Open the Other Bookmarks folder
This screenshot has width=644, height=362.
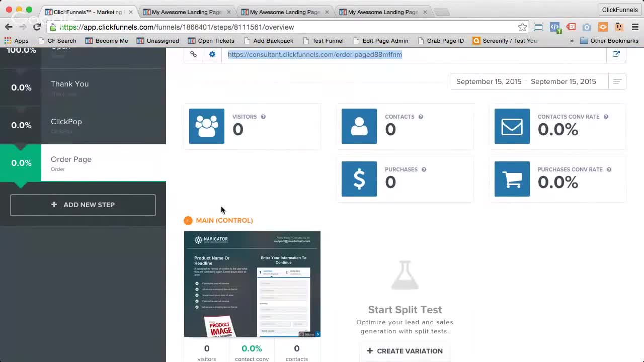pyautogui.click(x=609, y=41)
